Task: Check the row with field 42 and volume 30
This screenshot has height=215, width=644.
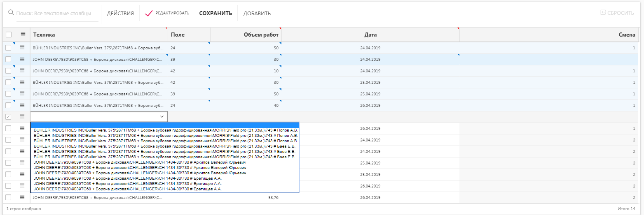Action: (8, 82)
